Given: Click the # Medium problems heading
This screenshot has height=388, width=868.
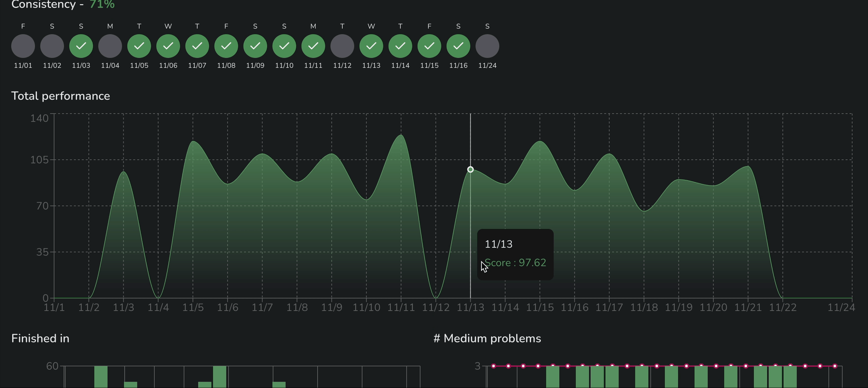Looking at the screenshot, I should coord(487,338).
